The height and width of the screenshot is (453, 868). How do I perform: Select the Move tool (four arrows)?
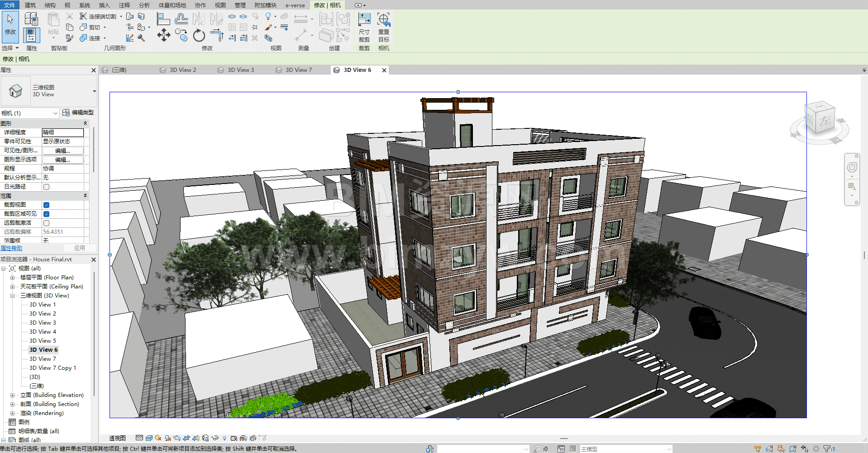pos(163,35)
